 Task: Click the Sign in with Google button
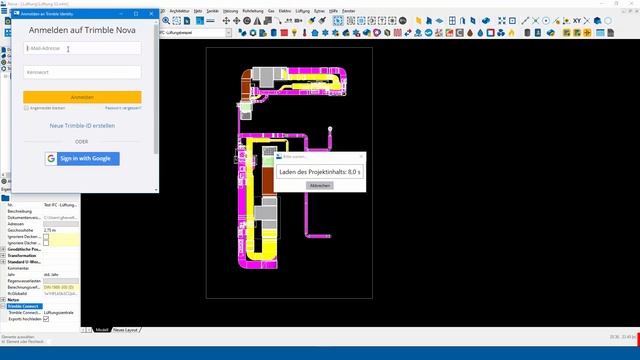[82, 158]
